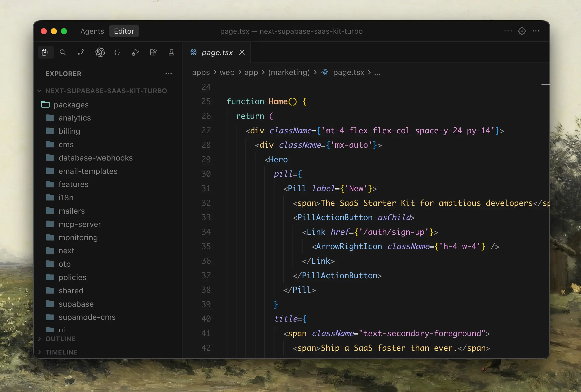581x392 pixels.
Task: Click the (marketing) breadcrumb segment
Action: [289, 72]
